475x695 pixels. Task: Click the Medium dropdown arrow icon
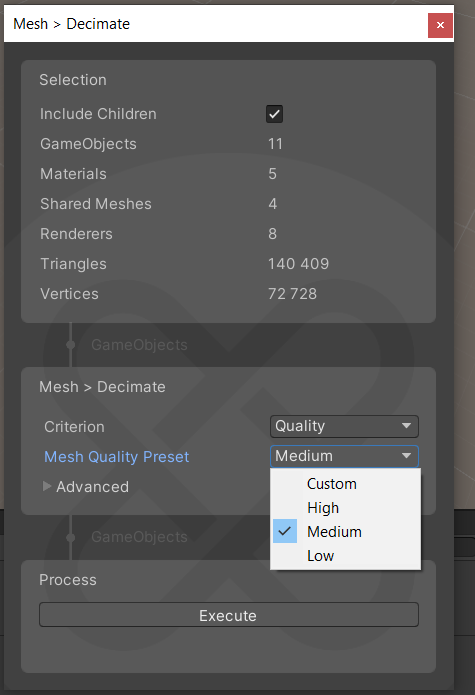tap(406, 456)
